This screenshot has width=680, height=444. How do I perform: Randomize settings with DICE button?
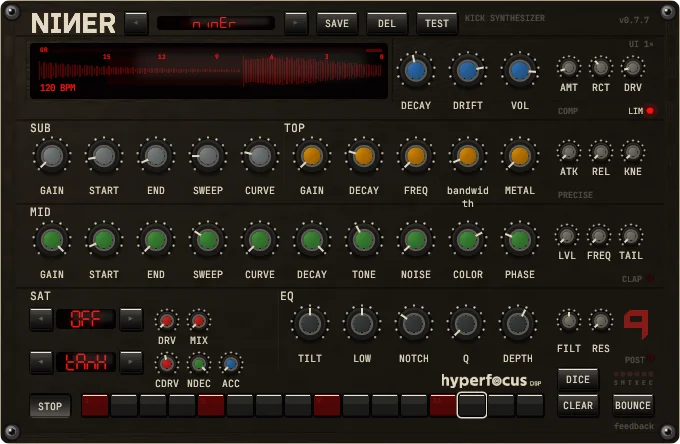(x=578, y=380)
